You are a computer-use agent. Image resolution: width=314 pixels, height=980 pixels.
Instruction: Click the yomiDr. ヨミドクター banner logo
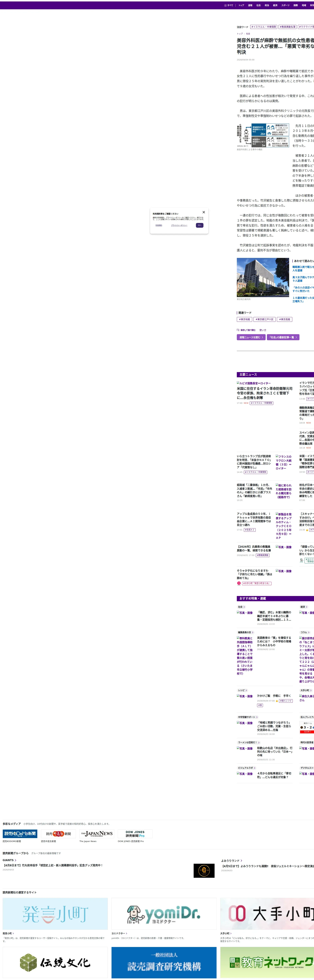click(x=164, y=914)
